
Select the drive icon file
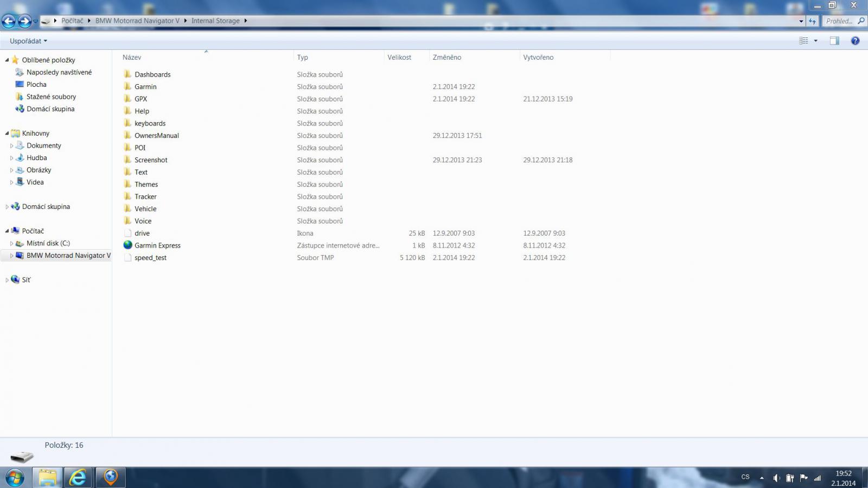pyautogui.click(x=127, y=233)
